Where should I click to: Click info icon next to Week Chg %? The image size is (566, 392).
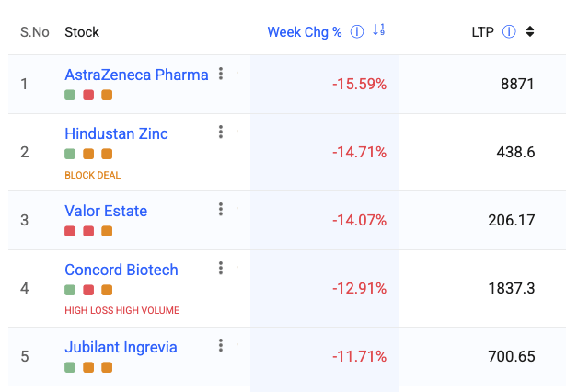357,32
